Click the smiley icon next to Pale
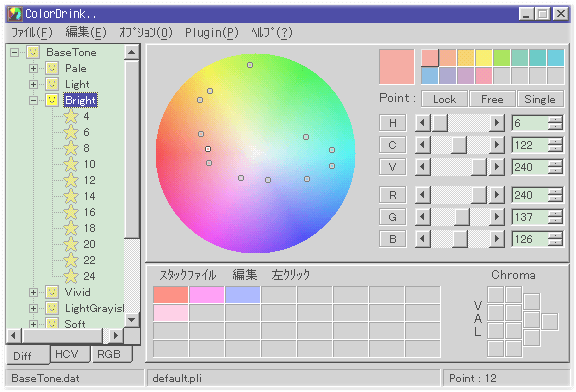Screen dimensions: 576x392 (52, 68)
